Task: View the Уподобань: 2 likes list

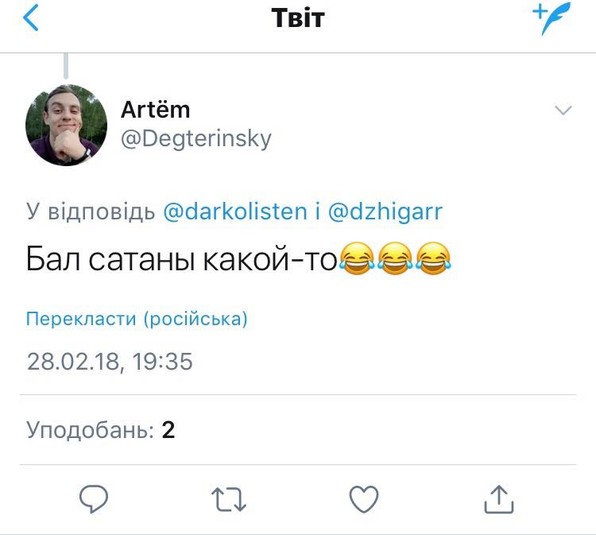Action: pos(101,430)
